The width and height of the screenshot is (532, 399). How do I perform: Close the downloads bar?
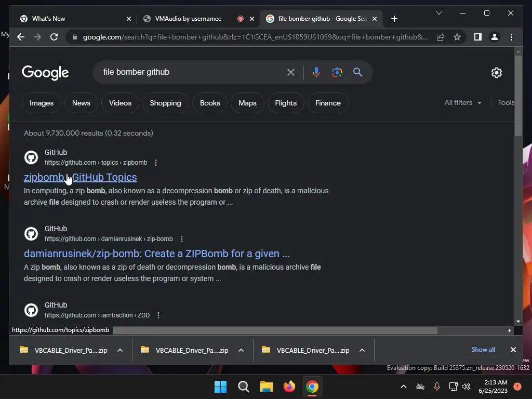513,350
